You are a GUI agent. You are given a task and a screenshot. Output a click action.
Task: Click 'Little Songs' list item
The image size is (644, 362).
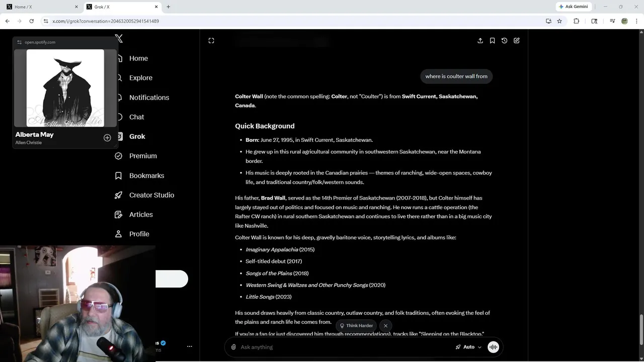coord(269,297)
